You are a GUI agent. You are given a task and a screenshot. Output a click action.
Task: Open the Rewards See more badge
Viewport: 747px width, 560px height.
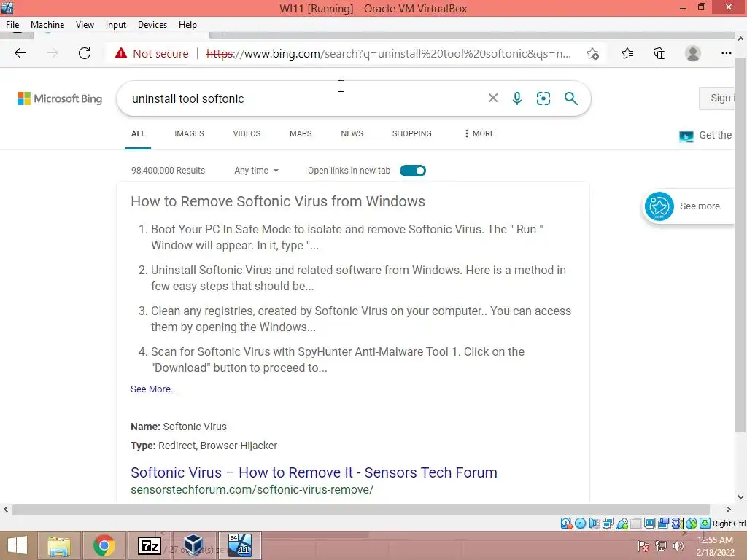click(x=688, y=206)
